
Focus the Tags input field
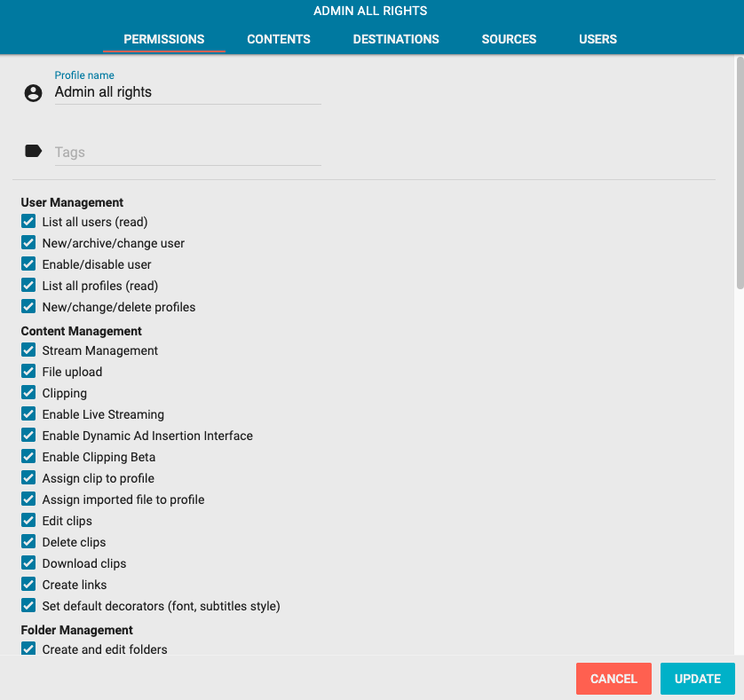pyautogui.click(x=187, y=152)
